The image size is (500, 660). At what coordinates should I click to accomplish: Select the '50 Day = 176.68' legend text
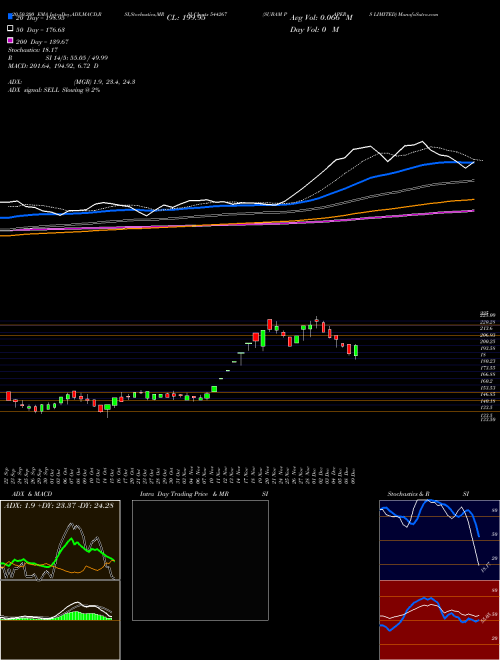tap(40, 29)
